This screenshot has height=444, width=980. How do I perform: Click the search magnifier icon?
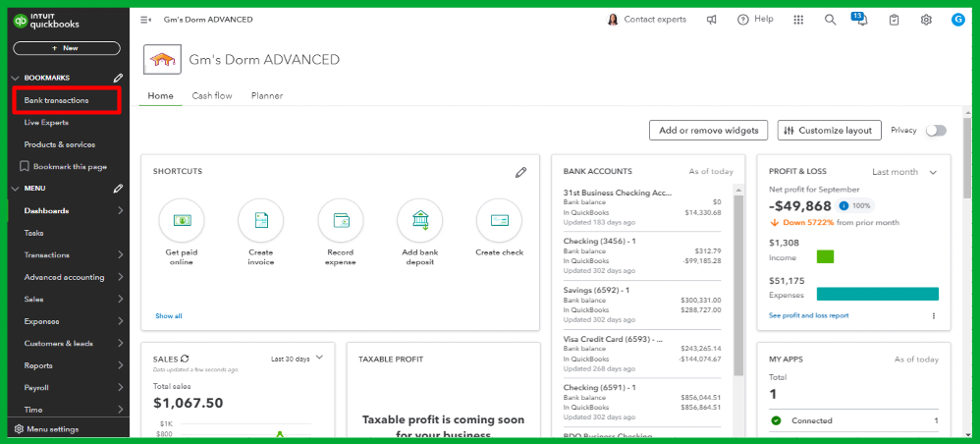[x=830, y=20]
